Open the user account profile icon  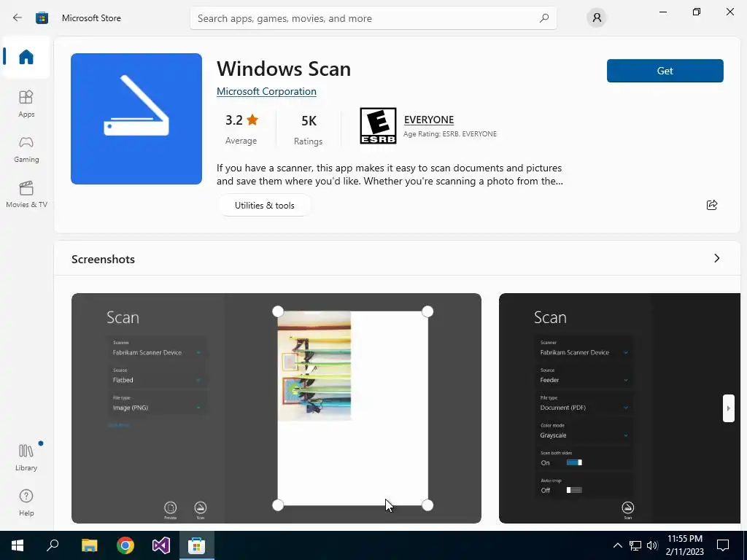597,18
